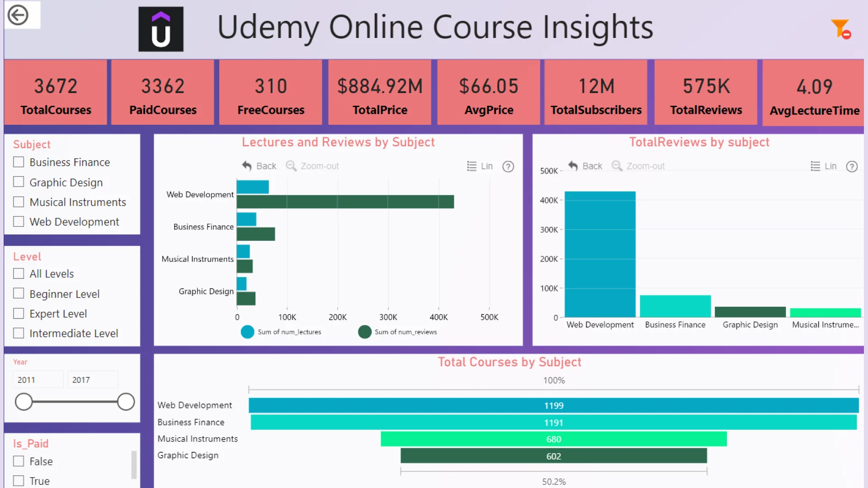Image resolution: width=868 pixels, height=488 pixels.
Task: Click the 50.2% funnel percentage label
Action: pos(554,482)
